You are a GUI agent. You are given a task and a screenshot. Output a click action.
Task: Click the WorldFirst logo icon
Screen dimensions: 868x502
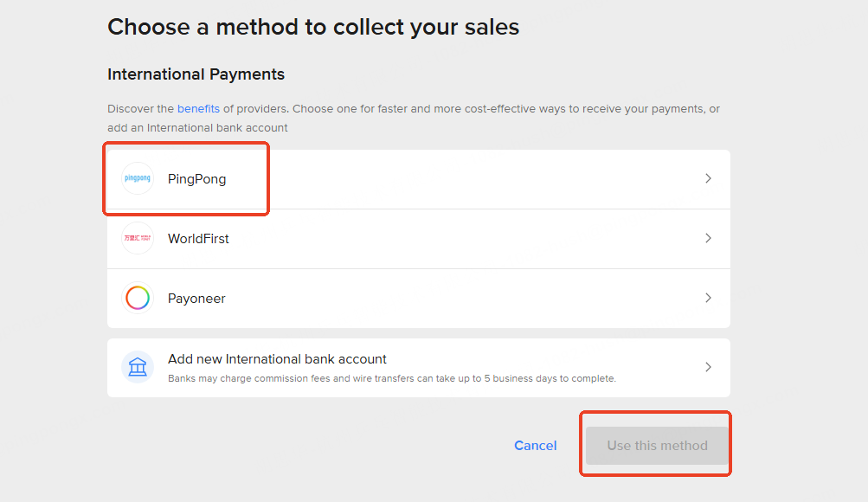[x=138, y=238]
